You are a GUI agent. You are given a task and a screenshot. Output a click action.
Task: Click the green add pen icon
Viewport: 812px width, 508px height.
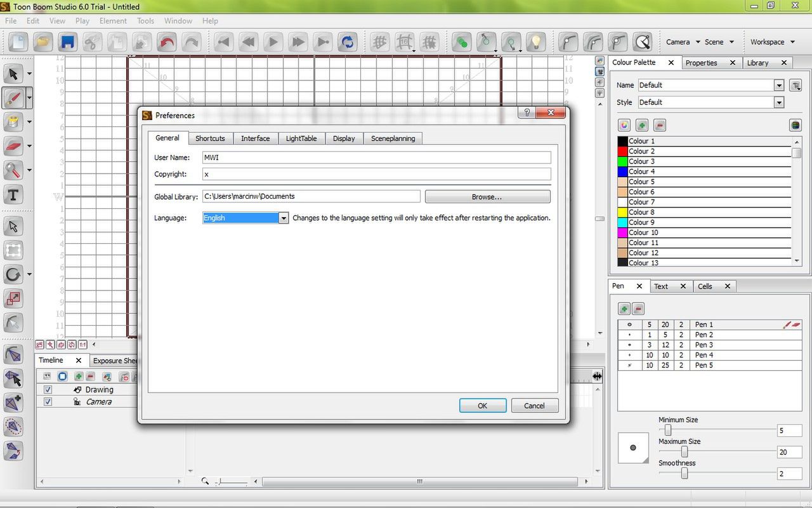tap(624, 309)
